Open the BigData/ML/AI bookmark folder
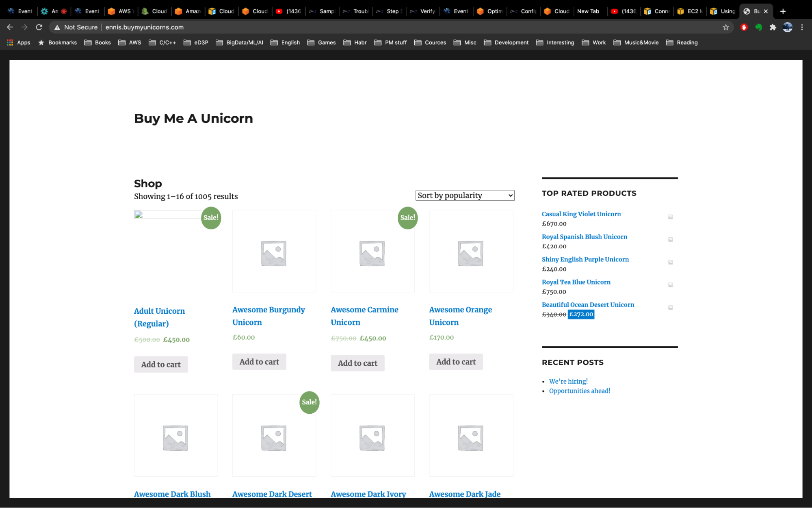812x508 pixels. tap(239, 43)
